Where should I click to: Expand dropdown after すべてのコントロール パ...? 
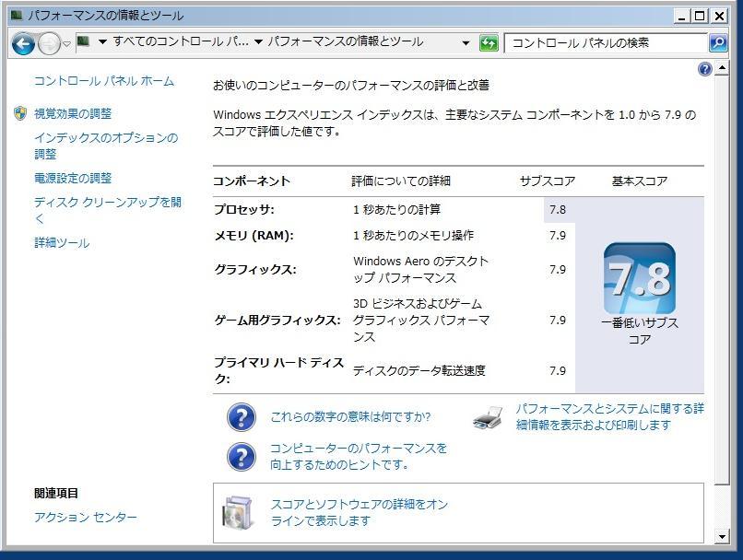pyautogui.click(x=258, y=42)
